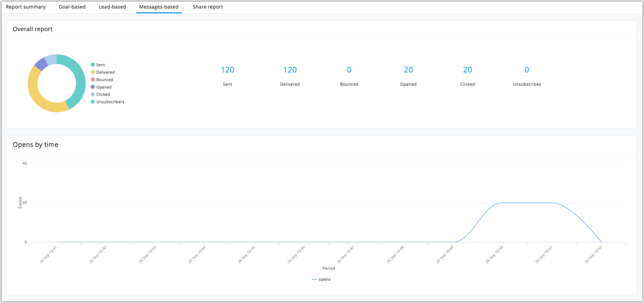Toggle the Delivered legend entry
The height and width of the screenshot is (303, 644).
103,72
